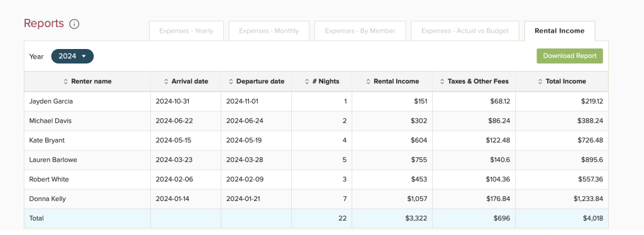Image resolution: width=644 pixels, height=235 pixels.
Task: Sort by Total Income sort icon
Action: [540, 82]
